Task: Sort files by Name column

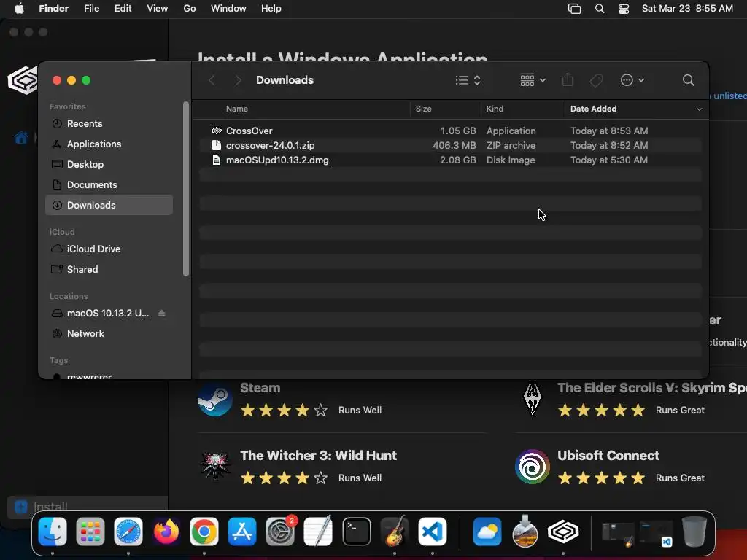Action: [x=237, y=109]
